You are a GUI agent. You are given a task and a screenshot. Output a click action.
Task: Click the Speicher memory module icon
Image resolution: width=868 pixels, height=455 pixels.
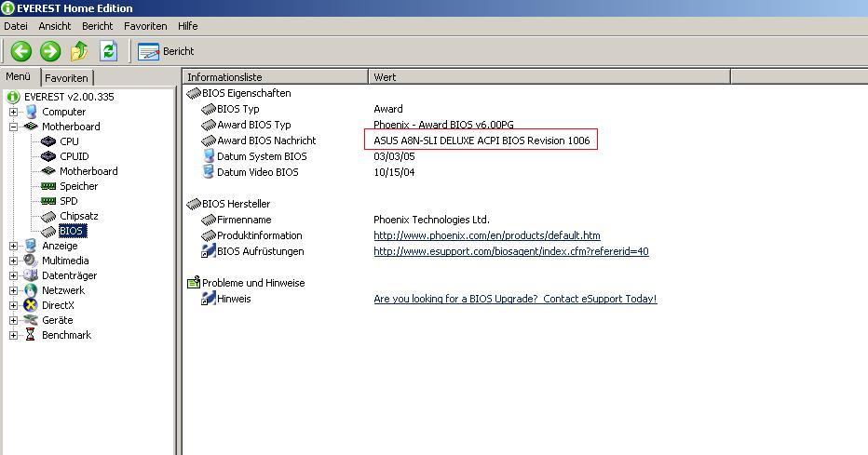coord(48,186)
